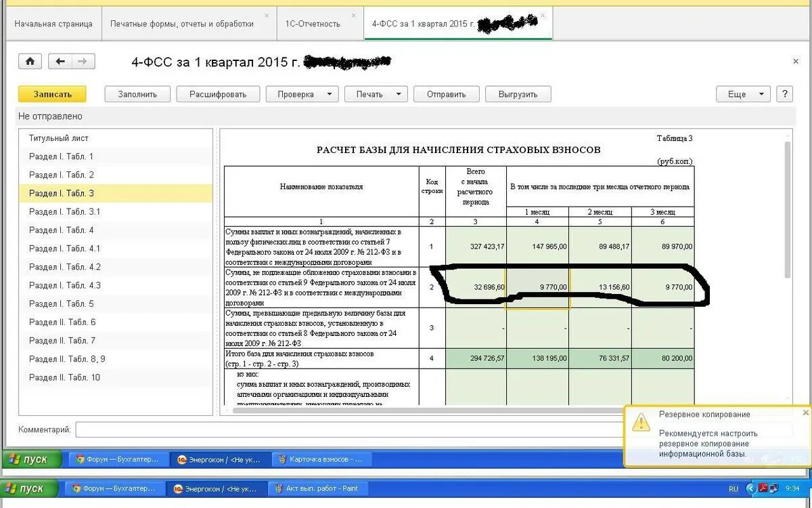
Task: Open Раздел I. Табл. 4.1
Action: tap(116, 249)
